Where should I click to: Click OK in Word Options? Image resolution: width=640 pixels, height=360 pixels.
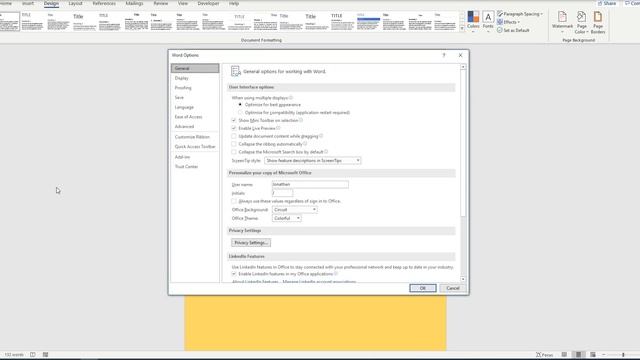[422, 288]
